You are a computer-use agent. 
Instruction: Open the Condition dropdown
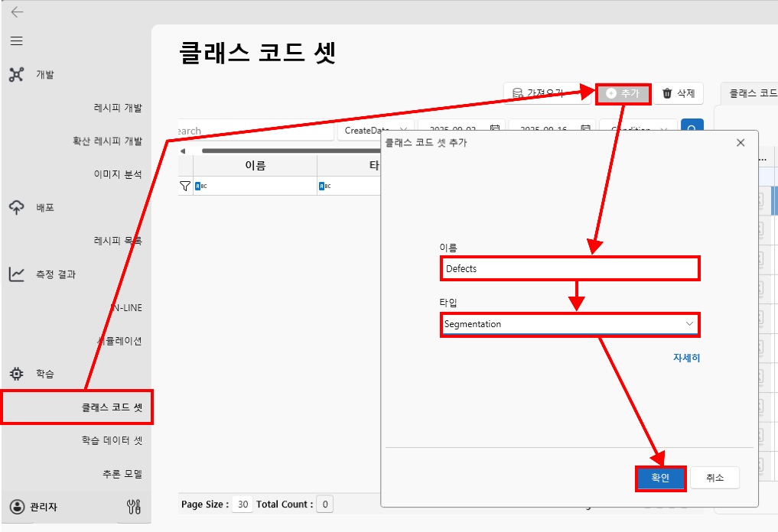coord(638,130)
